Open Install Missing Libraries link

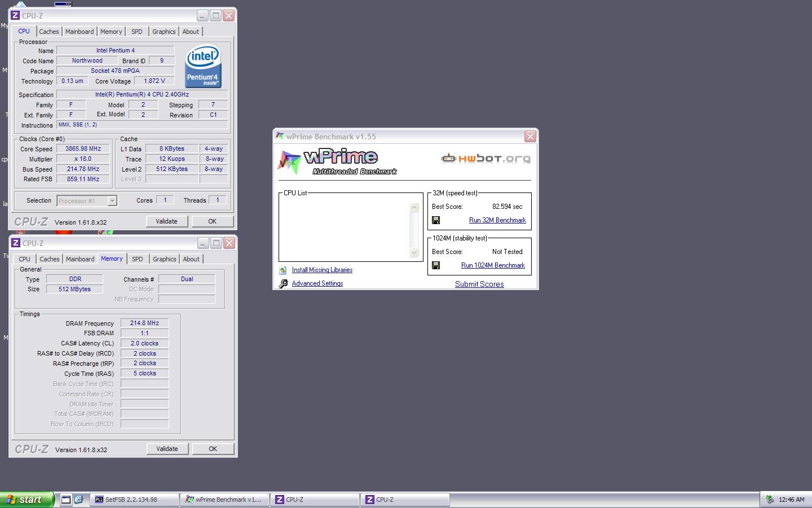click(x=322, y=270)
